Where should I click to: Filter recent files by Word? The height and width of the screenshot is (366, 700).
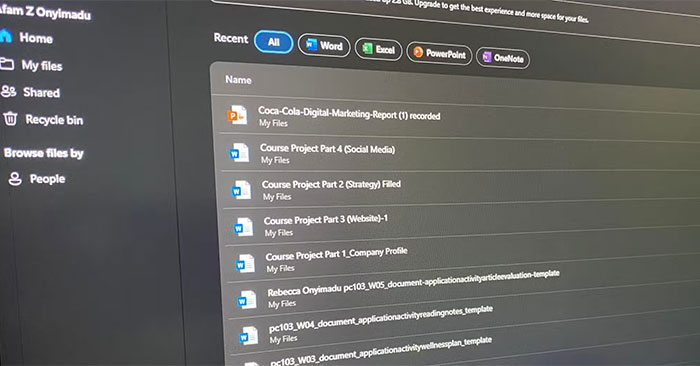point(324,46)
